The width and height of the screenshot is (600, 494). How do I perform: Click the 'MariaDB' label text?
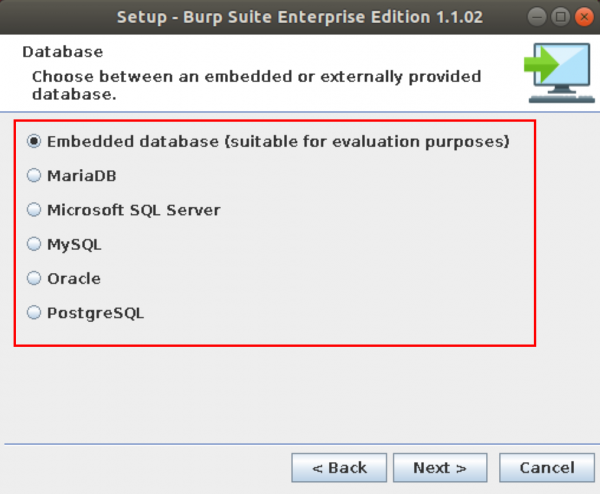(82, 176)
